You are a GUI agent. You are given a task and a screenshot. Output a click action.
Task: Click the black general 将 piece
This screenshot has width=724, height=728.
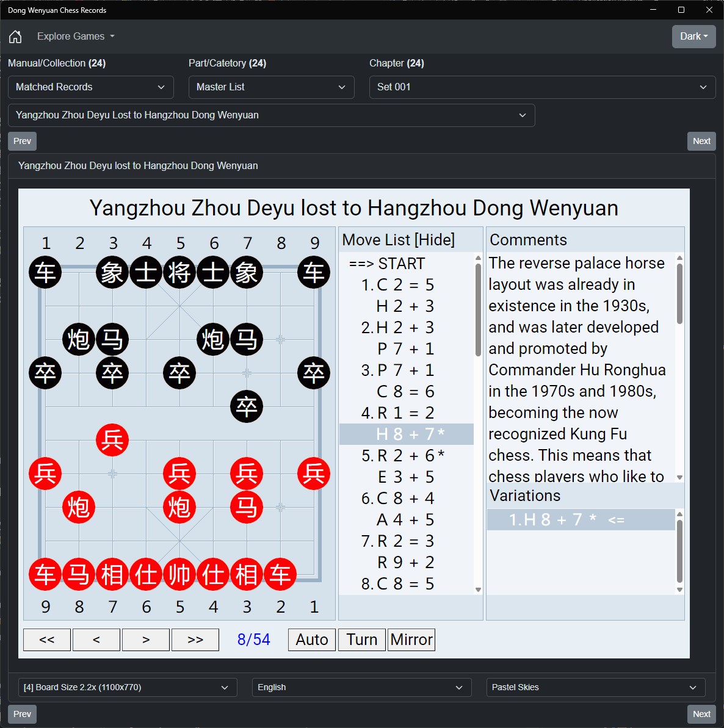(179, 272)
